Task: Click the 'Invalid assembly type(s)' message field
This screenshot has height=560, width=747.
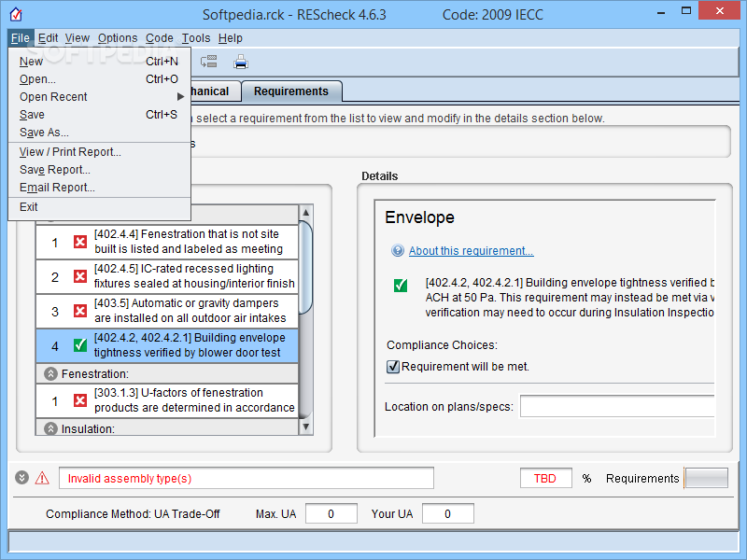Action: (x=247, y=478)
